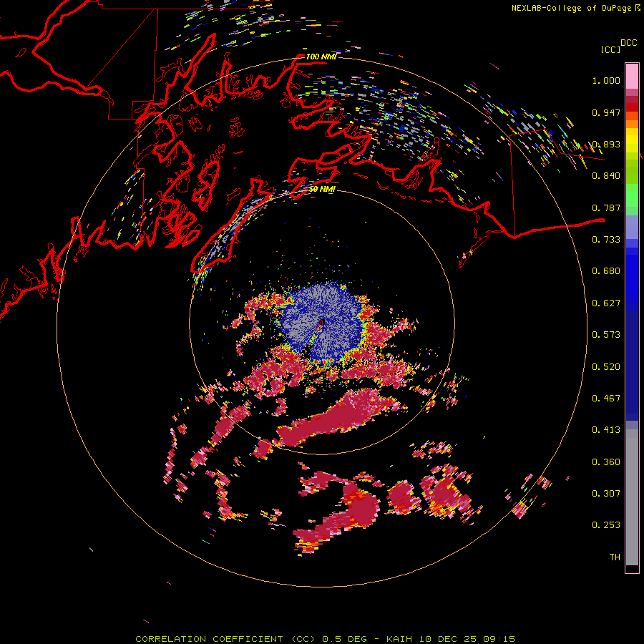Click the 0.520 scale value

pos(606,367)
